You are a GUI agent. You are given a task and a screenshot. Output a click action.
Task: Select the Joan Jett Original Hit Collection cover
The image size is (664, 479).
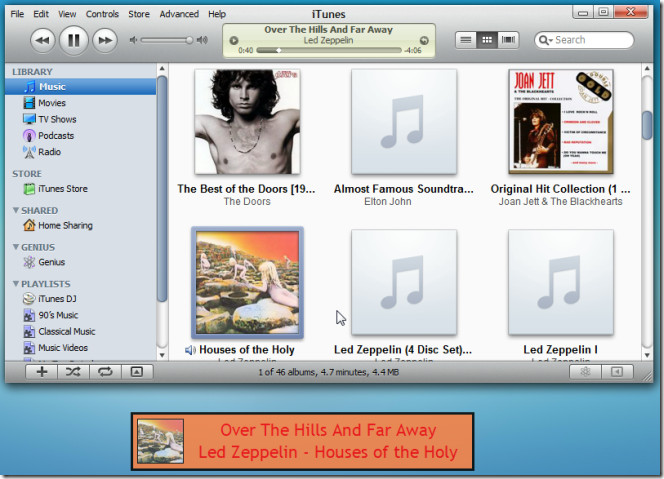[x=561, y=122]
